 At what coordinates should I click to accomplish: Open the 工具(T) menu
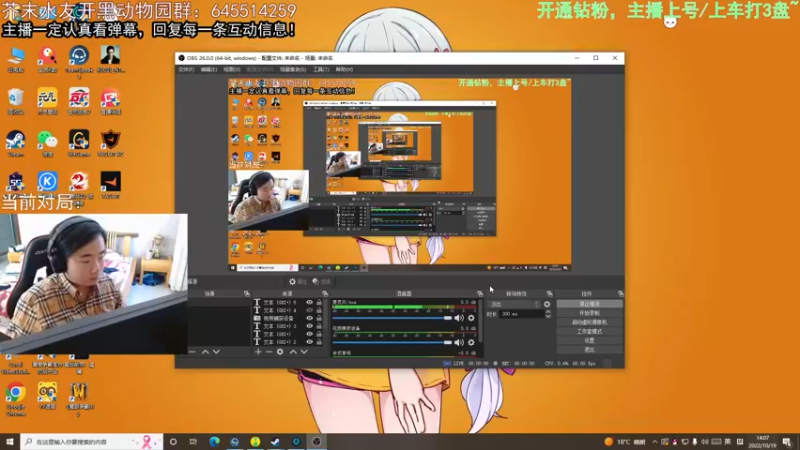tap(321, 69)
